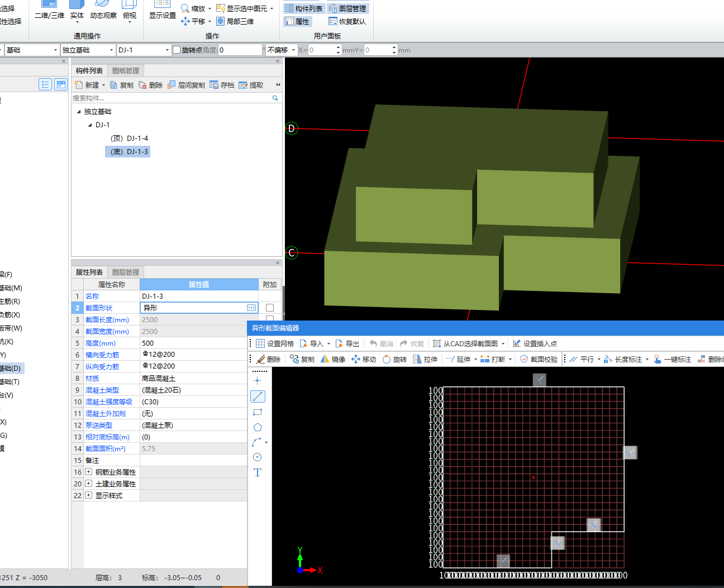Viewport: 724px width, 588px height.
Task: Click 删除 in component list toolbar
Action: pyautogui.click(x=151, y=85)
